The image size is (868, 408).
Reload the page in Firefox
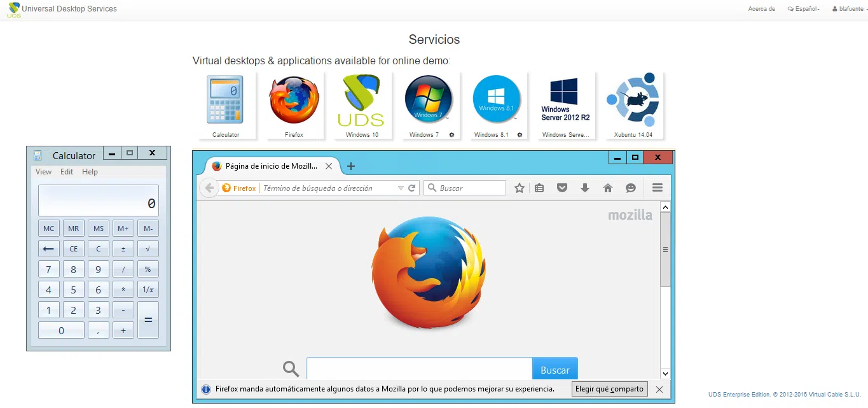(x=412, y=188)
